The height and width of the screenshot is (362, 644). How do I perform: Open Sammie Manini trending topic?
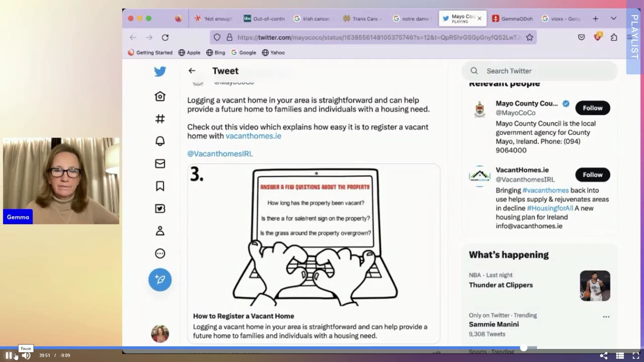494,324
